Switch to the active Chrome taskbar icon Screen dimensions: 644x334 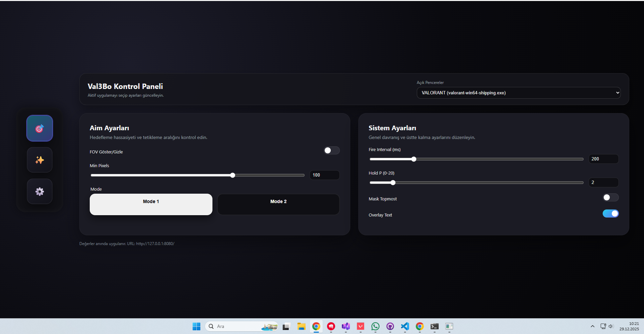pos(316,326)
